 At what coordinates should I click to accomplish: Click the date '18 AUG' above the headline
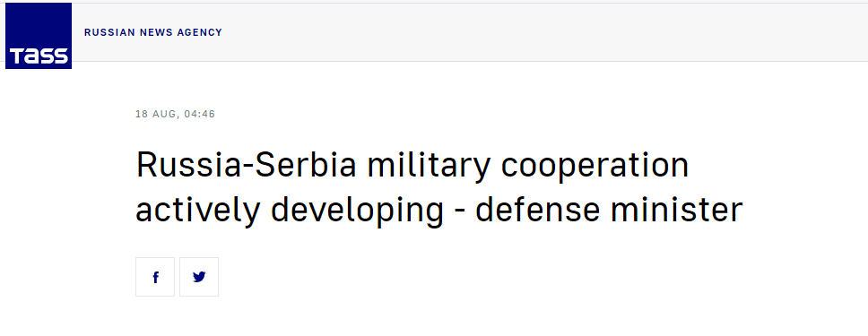tap(156, 115)
